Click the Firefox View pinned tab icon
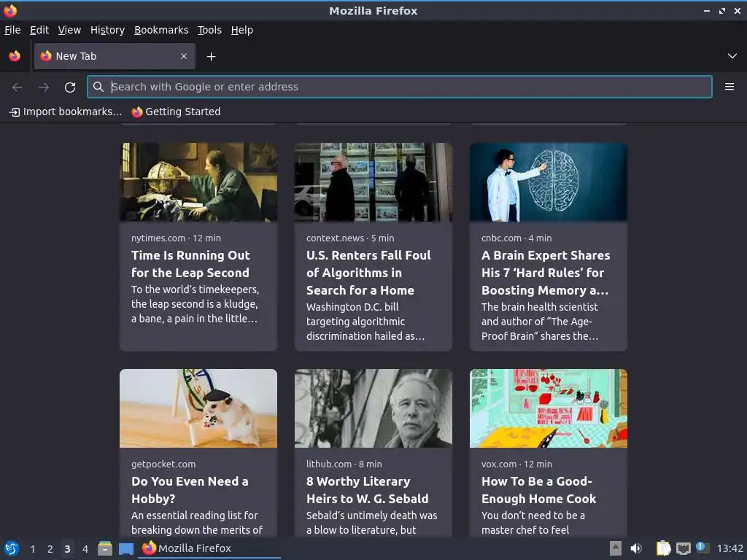Image resolution: width=747 pixels, height=560 pixels. (x=15, y=56)
